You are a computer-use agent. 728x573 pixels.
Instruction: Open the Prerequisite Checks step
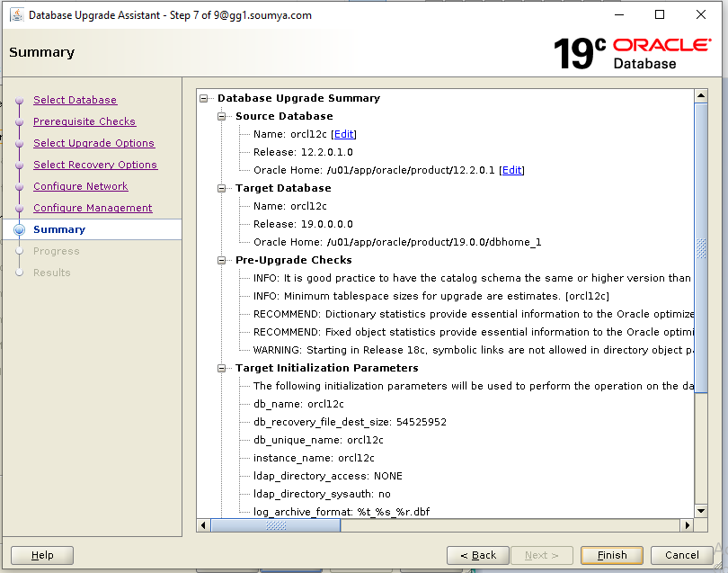click(x=84, y=121)
